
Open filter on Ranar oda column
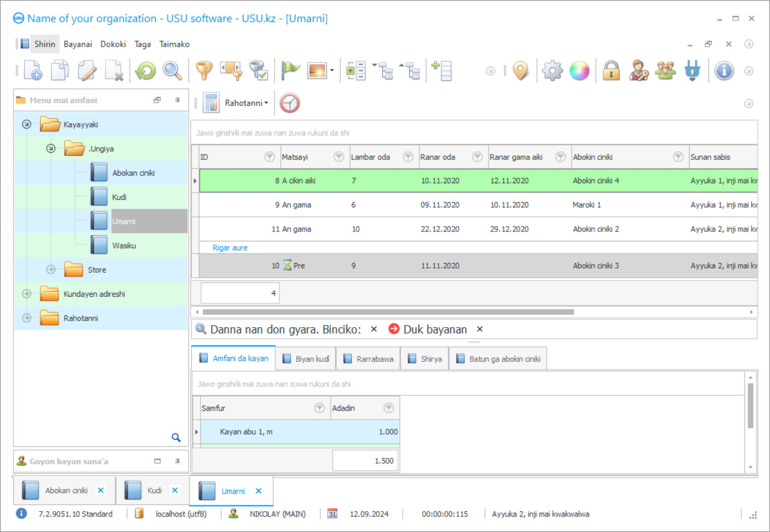(478, 157)
